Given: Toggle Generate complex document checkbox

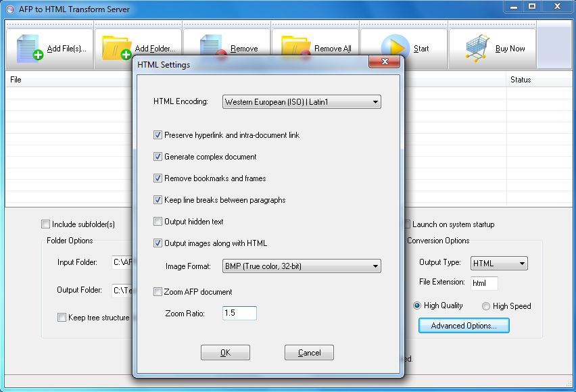Looking at the screenshot, I should pos(158,157).
